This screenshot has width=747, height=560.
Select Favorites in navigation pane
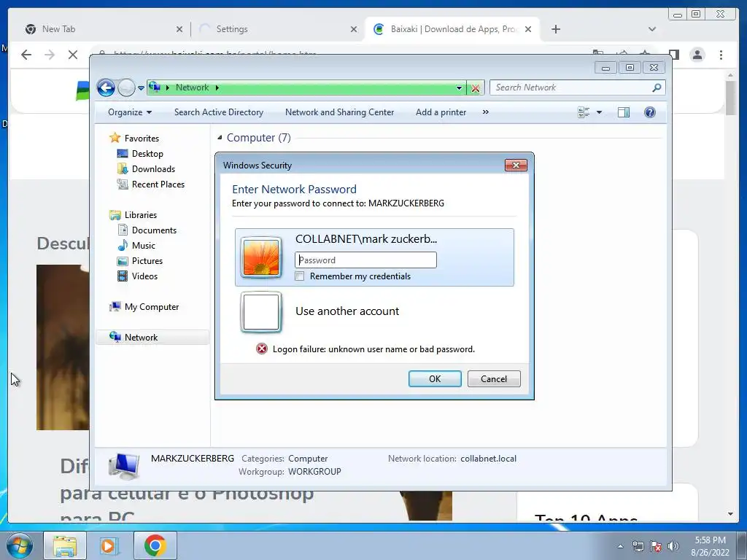(142, 138)
